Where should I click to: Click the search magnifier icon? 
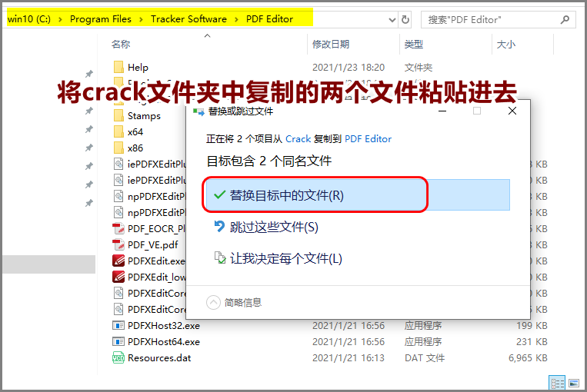565,19
